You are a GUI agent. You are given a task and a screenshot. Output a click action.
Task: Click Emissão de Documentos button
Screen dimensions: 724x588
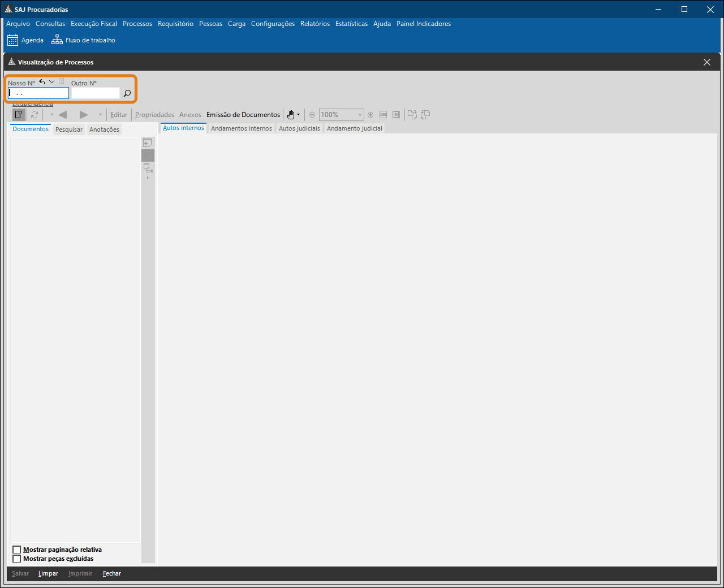pos(243,115)
